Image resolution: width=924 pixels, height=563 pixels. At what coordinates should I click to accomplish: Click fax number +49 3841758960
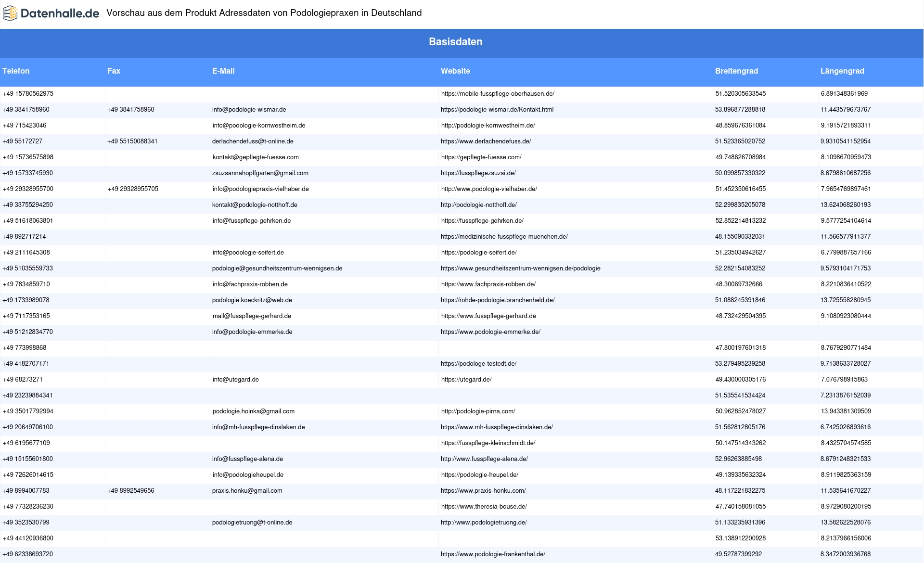point(131,110)
